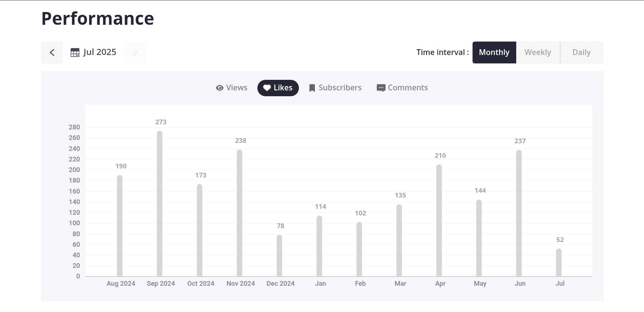Select the Dec 2024 bar with 78 likes
The image size is (644, 312).
279,256
